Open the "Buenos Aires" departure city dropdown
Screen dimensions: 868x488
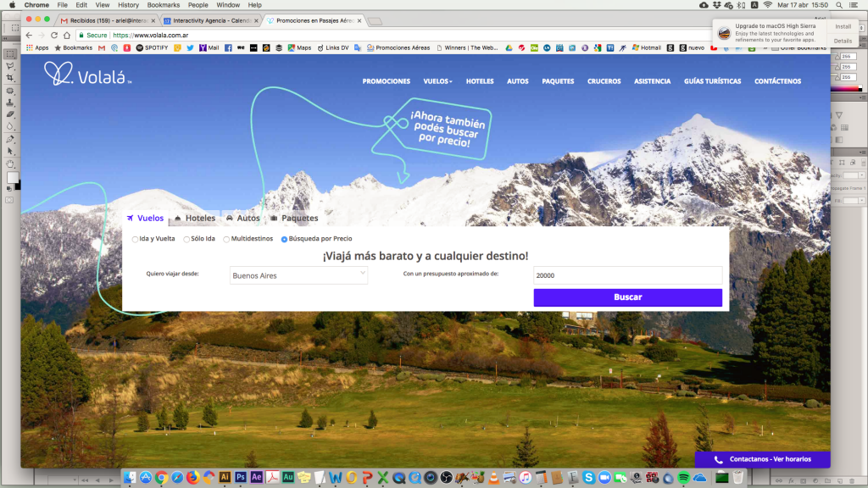point(298,274)
